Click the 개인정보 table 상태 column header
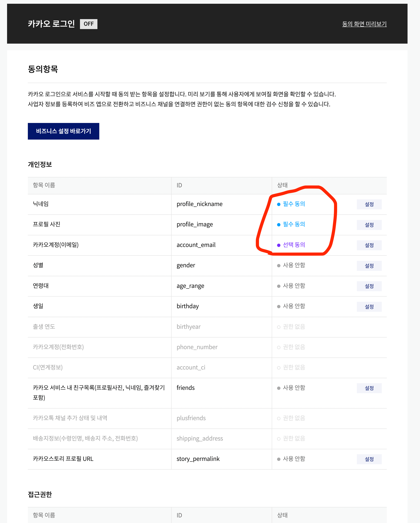This screenshot has height=523, width=420. tap(282, 185)
